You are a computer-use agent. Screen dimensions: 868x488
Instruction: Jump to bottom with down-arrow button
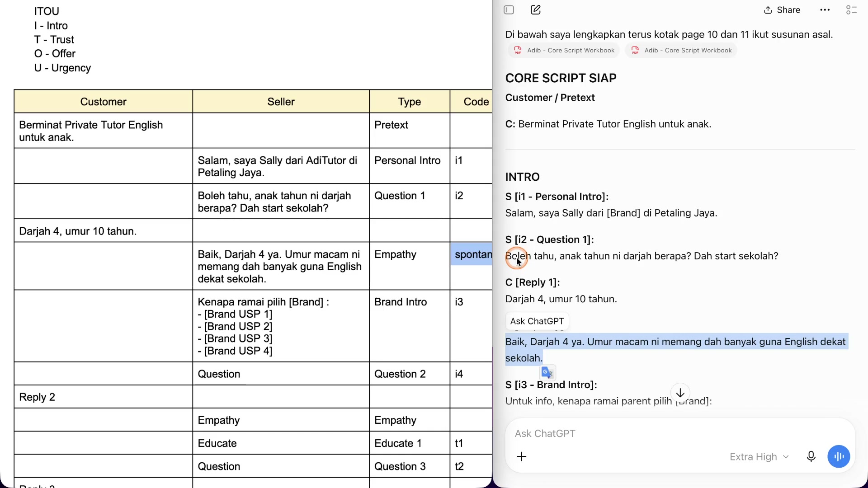680,393
